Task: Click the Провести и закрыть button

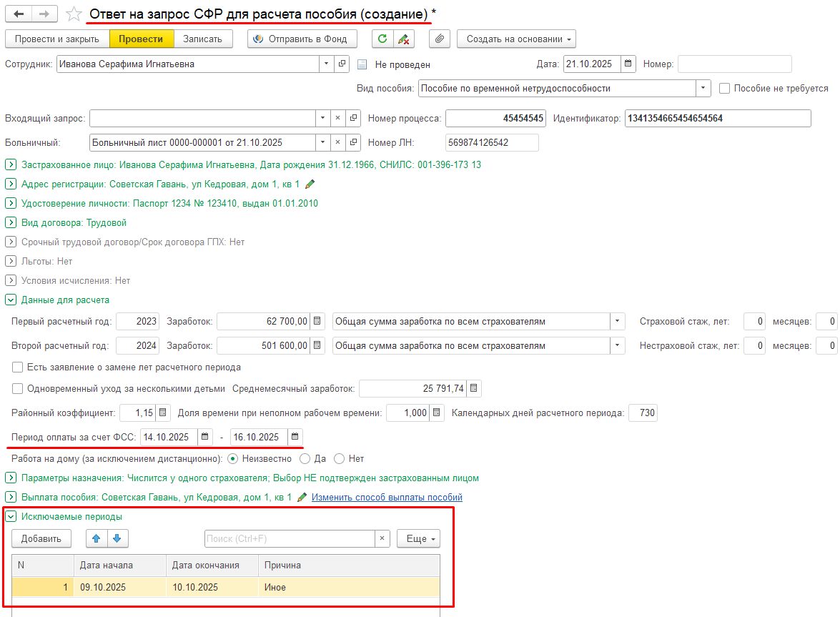Action: pyautogui.click(x=57, y=39)
